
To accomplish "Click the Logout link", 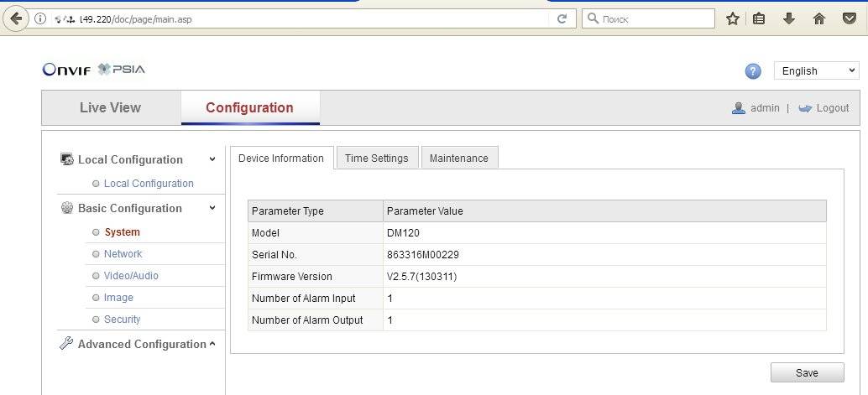I will (832, 108).
